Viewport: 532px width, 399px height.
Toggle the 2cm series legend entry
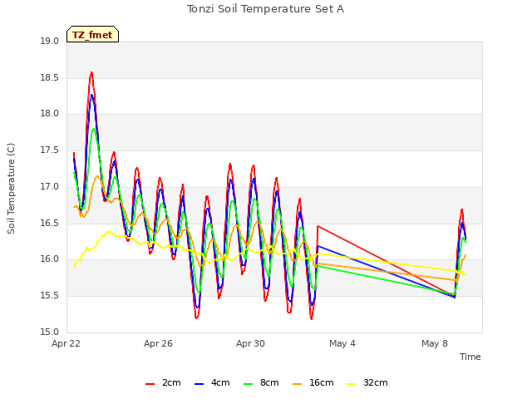(x=163, y=382)
